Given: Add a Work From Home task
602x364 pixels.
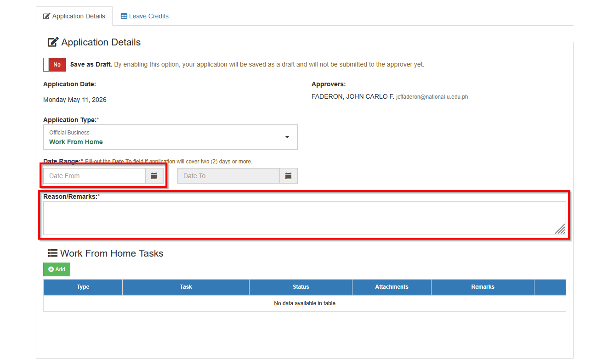Looking at the screenshot, I should tap(57, 269).
